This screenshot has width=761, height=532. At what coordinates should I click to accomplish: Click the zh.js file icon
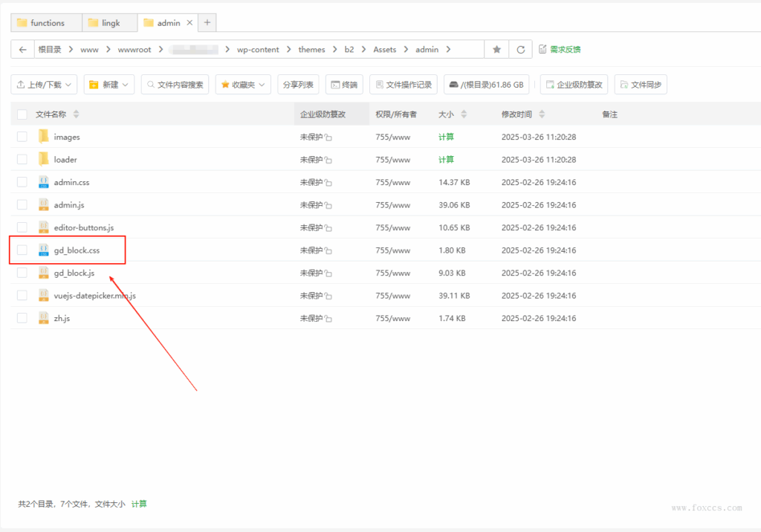pos(44,318)
